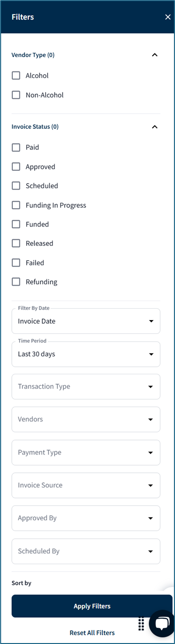The width and height of the screenshot is (175, 644).
Task: Expand the Payment Type dropdown
Action: pos(86,452)
